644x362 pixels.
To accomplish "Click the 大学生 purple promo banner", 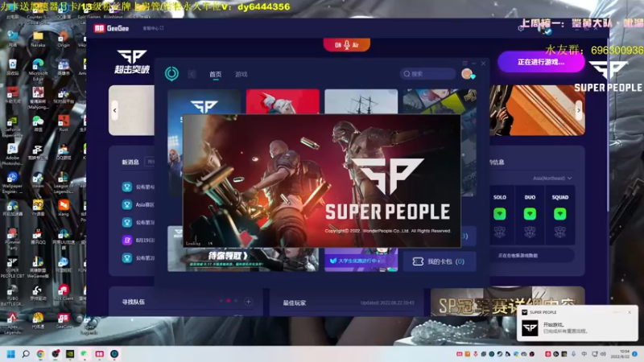I will point(361,260).
